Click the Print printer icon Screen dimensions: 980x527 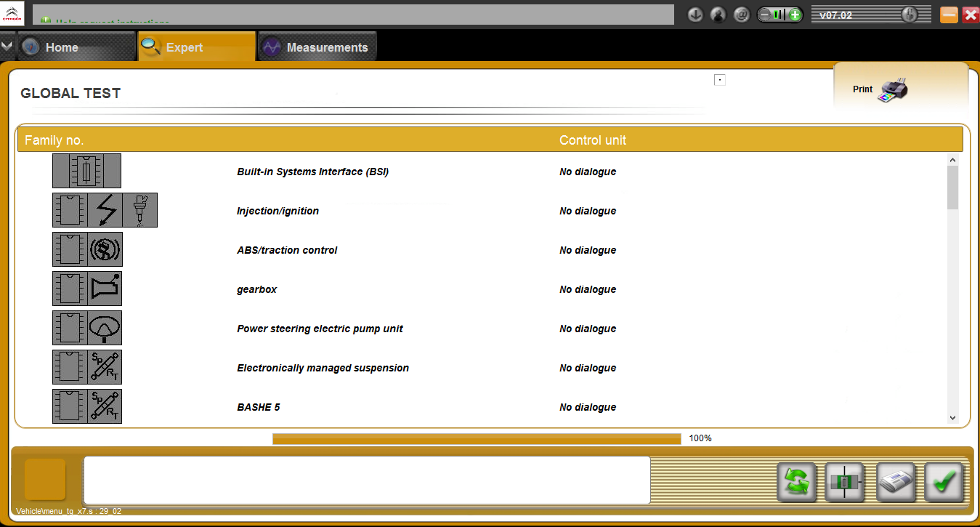[x=893, y=89]
